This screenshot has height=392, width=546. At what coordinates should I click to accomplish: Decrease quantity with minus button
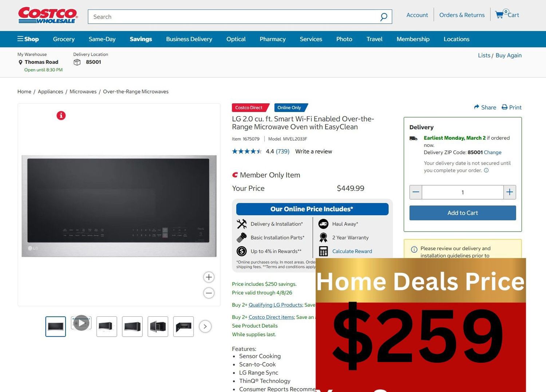pyautogui.click(x=416, y=192)
